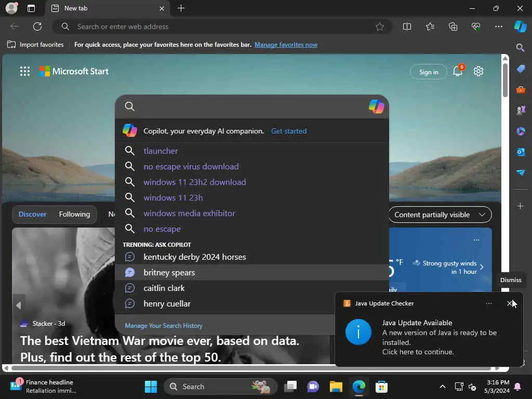The width and height of the screenshot is (532, 399).
Task: Open Outlook in sidebar
Action: [x=521, y=152]
